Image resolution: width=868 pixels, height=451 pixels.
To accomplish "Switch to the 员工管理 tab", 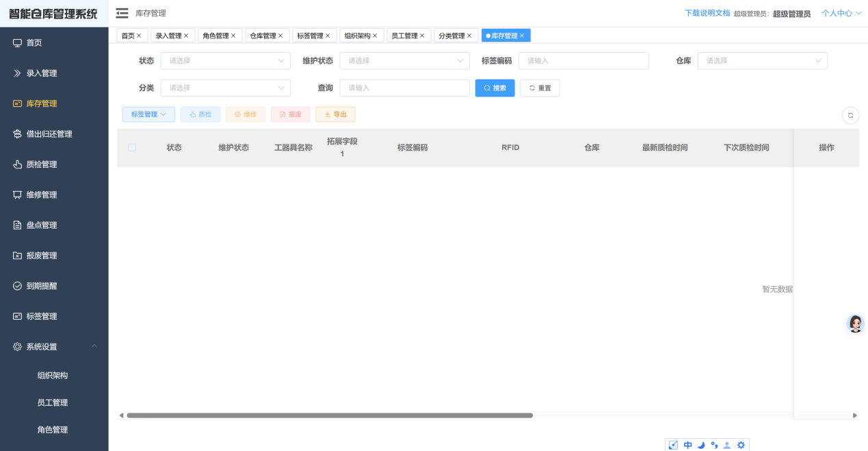I will [404, 35].
